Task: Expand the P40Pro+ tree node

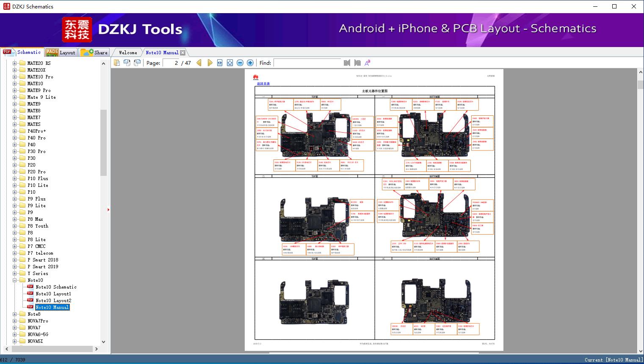Action: click(15, 131)
